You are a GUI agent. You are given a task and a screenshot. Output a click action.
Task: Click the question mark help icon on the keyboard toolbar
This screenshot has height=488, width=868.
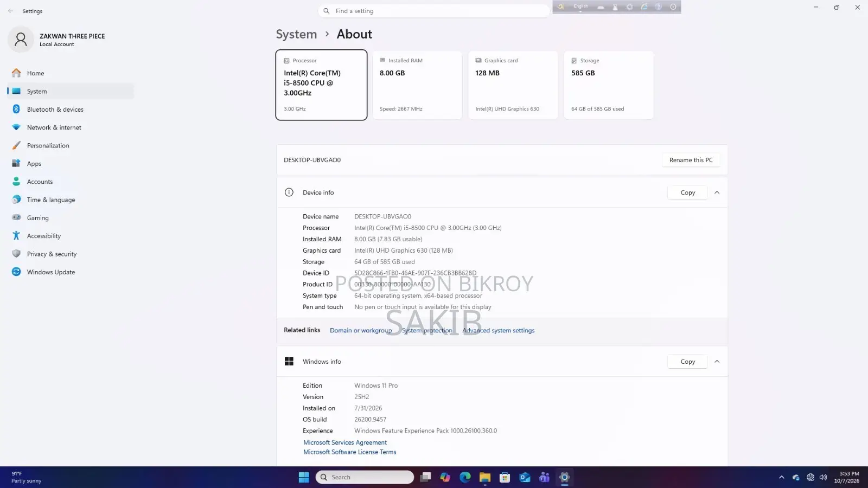[659, 7]
